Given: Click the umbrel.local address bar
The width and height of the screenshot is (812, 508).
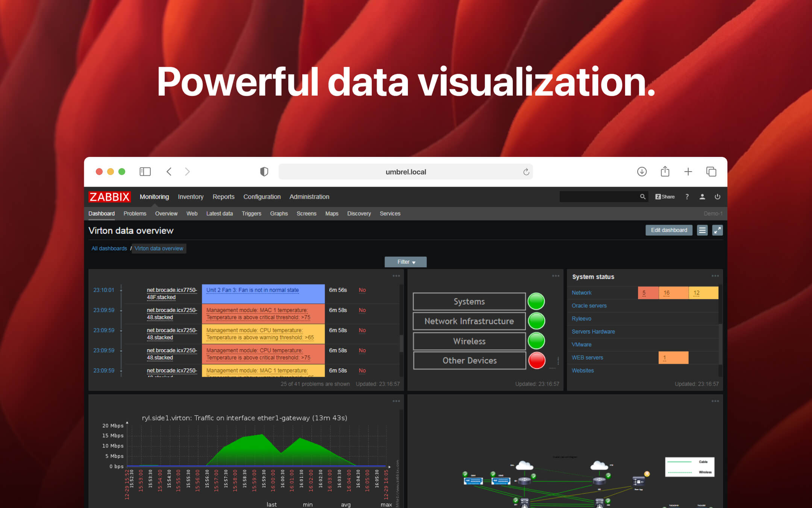Looking at the screenshot, I should click(x=405, y=172).
